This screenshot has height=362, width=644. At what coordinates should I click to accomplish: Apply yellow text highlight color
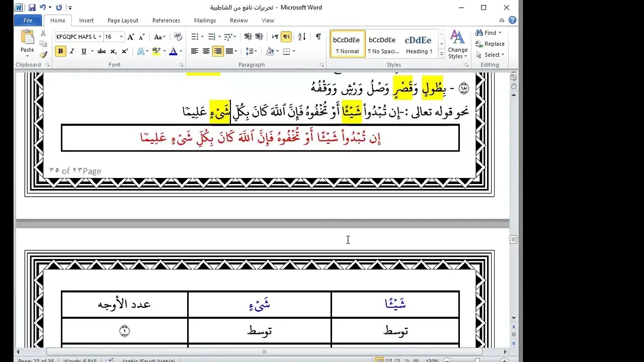pos(155,51)
